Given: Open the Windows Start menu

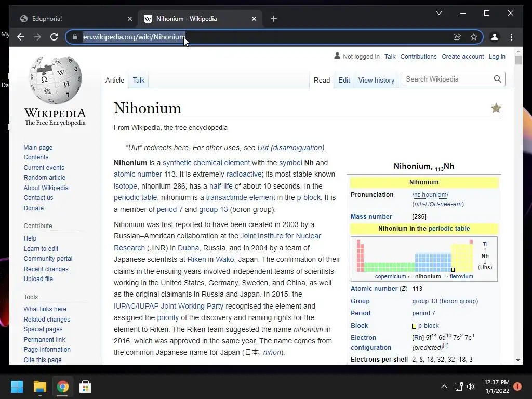Looking at the screenshot, I should pos(17,387).
